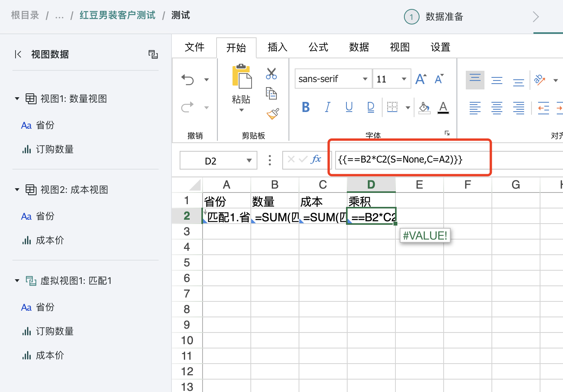563x392 pixels.
Task: Go to 根目录 breadcrumb
Action: 25,15
